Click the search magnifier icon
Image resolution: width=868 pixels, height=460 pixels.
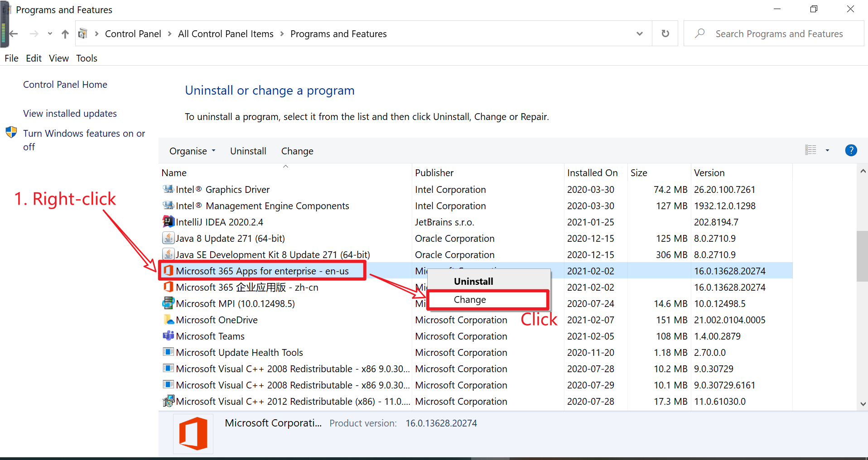700,34
